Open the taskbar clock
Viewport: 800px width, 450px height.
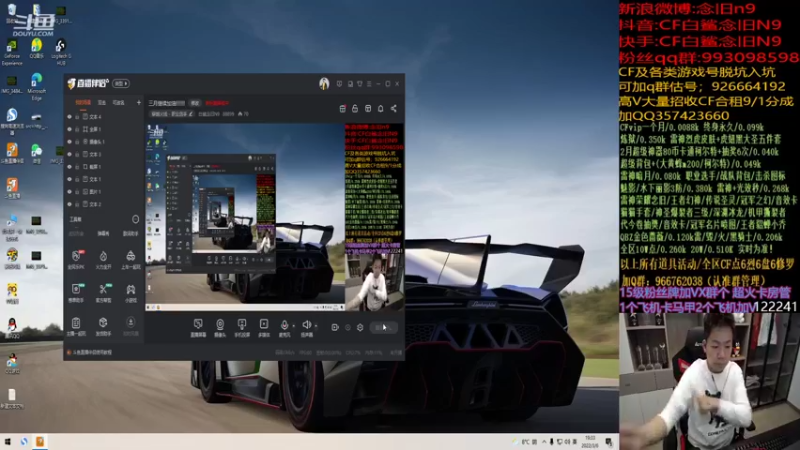click(590, 442)
